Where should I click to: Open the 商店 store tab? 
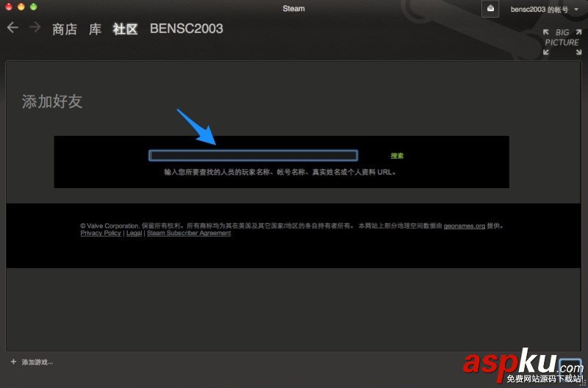click(x=65, y=29)
